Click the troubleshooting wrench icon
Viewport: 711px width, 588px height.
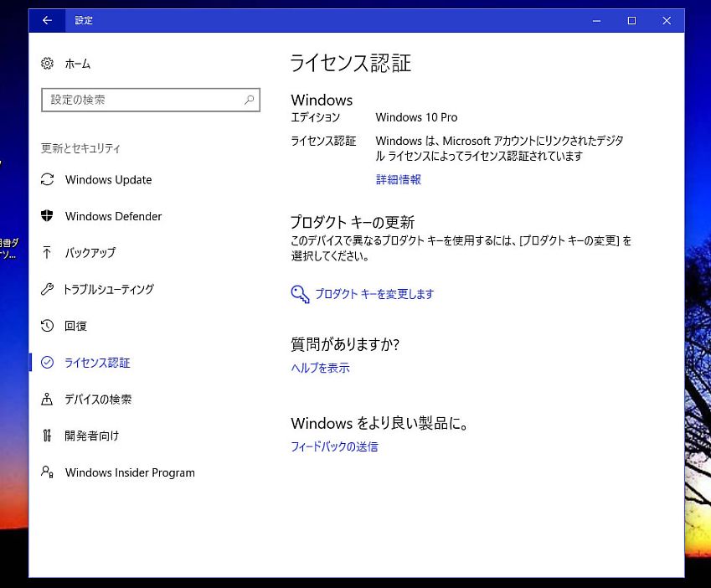[x=47, y=289]
